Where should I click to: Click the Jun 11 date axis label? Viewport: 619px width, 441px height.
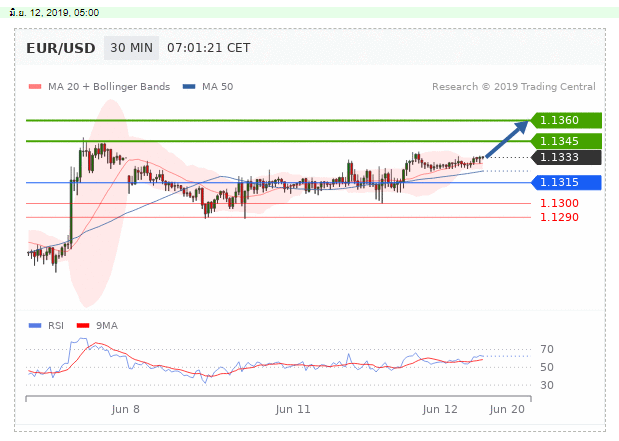click(293, 409)
